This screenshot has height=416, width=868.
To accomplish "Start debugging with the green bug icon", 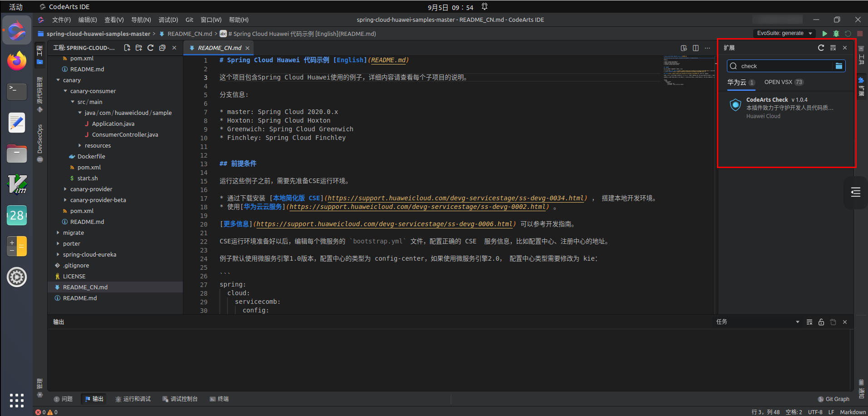I will pyautogui.click(x=836, y=34).
